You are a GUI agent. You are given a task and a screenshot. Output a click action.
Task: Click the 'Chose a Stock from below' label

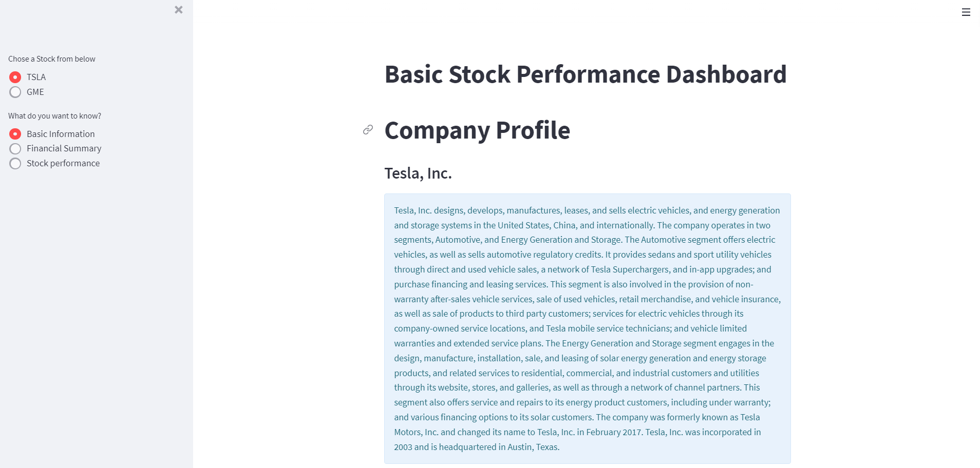(x=51, y=59)
